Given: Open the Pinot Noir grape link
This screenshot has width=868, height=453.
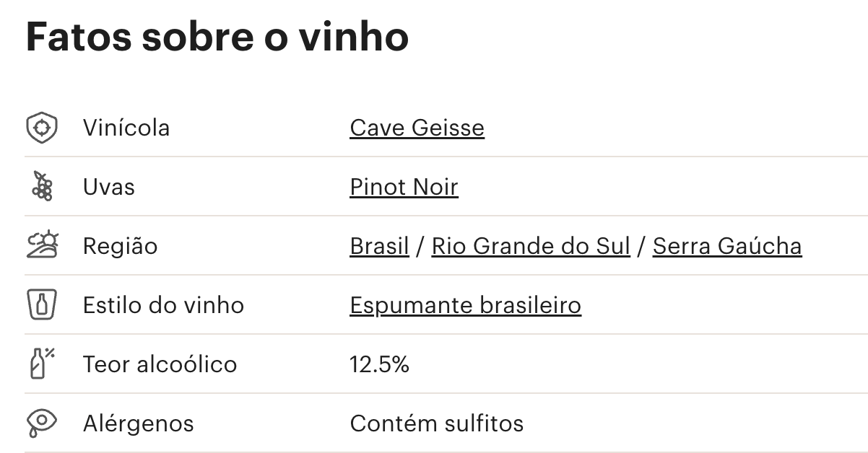Looking at the screenshot, I should pyautogui.click(x=404, y=187).
